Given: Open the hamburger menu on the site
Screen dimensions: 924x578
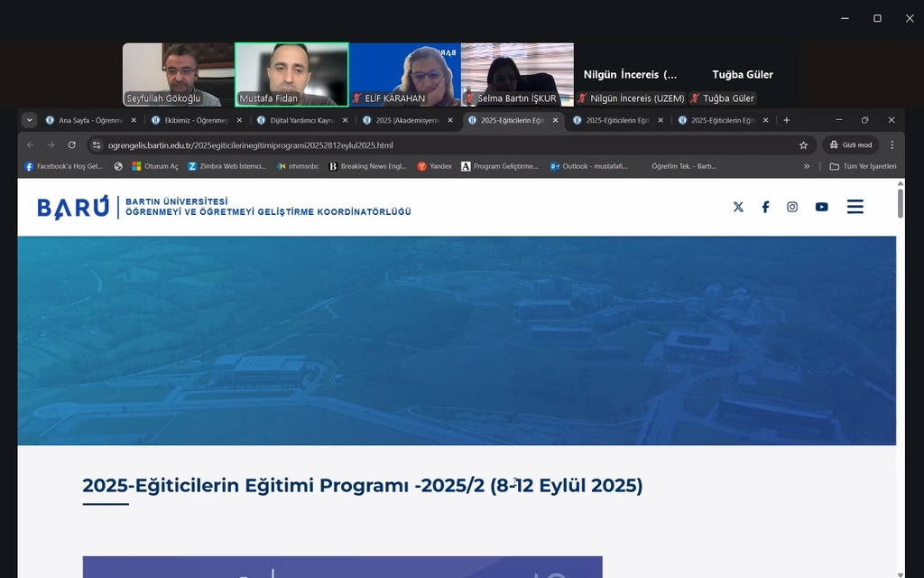Looking at the screenshot, I should (x=855, y=207).
